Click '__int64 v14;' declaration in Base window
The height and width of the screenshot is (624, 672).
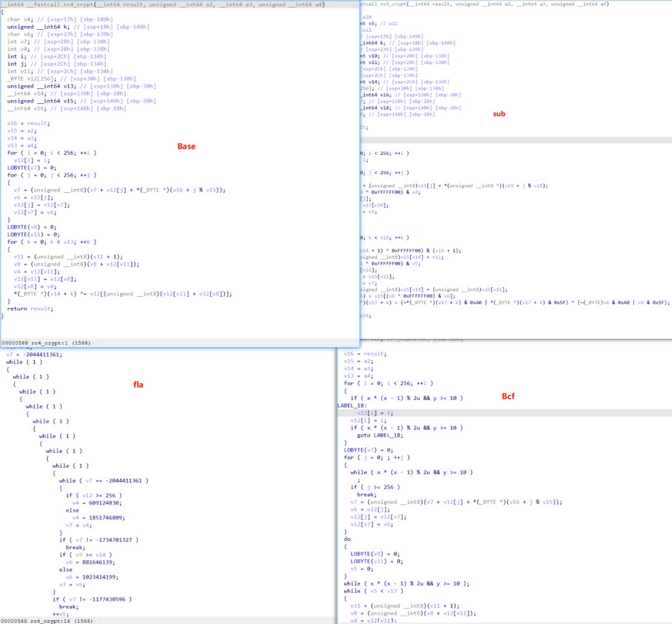[27, 93]
